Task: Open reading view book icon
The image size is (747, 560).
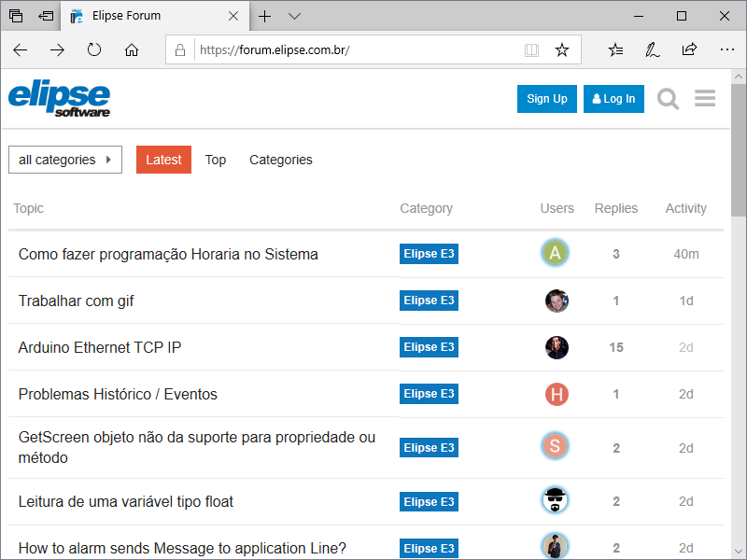Action: (x=531, y=49)
